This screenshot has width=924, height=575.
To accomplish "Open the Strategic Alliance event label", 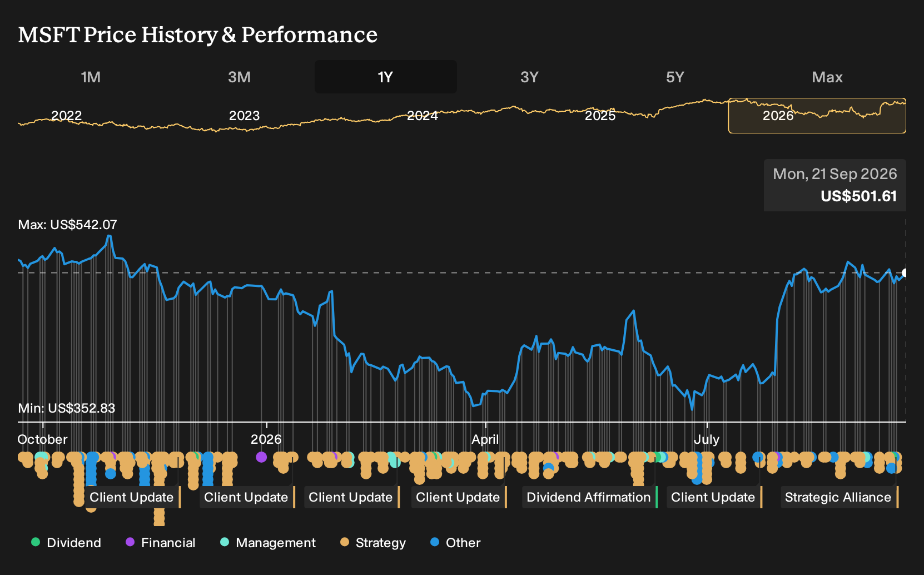I will 839,497.
